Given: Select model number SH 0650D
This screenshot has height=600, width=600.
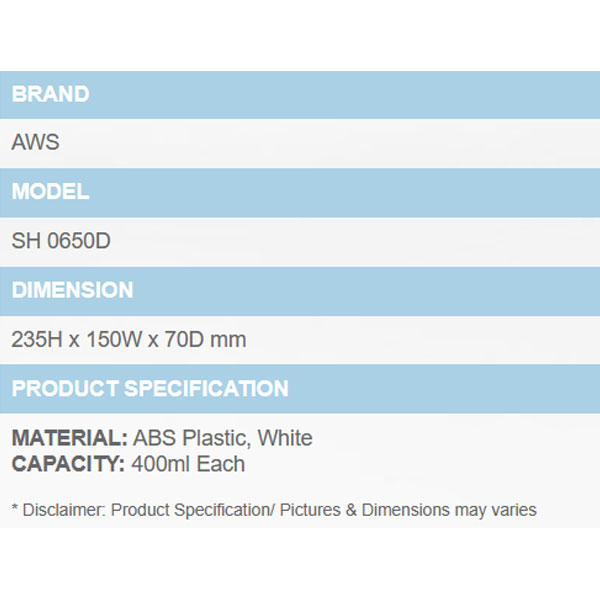Looking at the screenshot, I should click(62, 241).
